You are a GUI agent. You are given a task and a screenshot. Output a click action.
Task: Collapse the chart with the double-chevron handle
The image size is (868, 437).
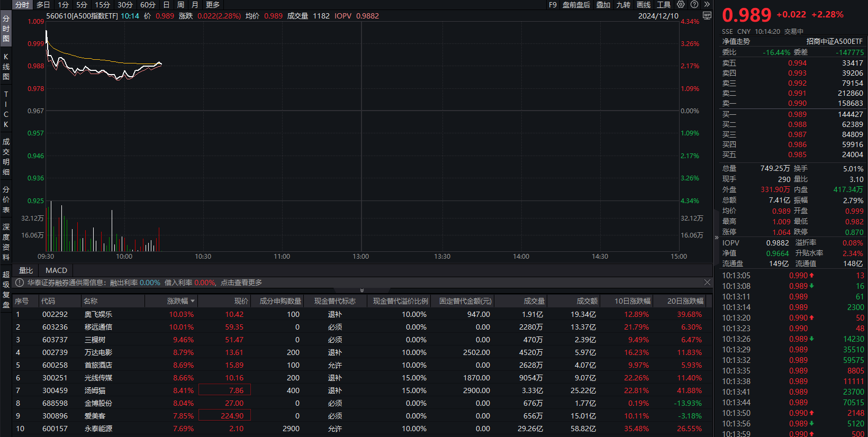click(362, 290)
